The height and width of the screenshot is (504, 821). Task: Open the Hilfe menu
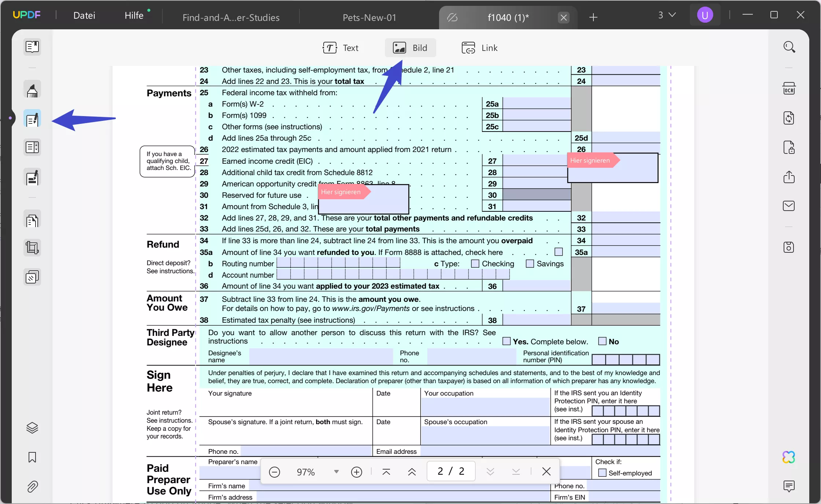135,15
